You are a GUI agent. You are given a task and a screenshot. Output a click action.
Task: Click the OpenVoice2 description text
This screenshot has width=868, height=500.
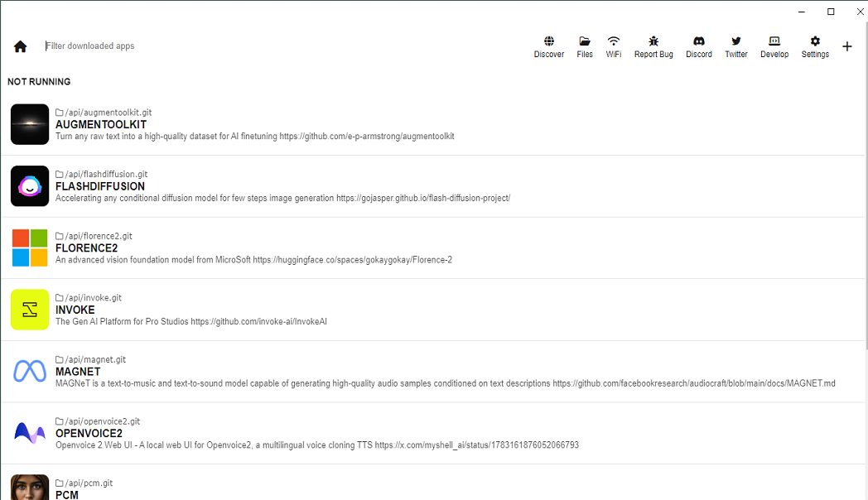[x=317, y=445]
